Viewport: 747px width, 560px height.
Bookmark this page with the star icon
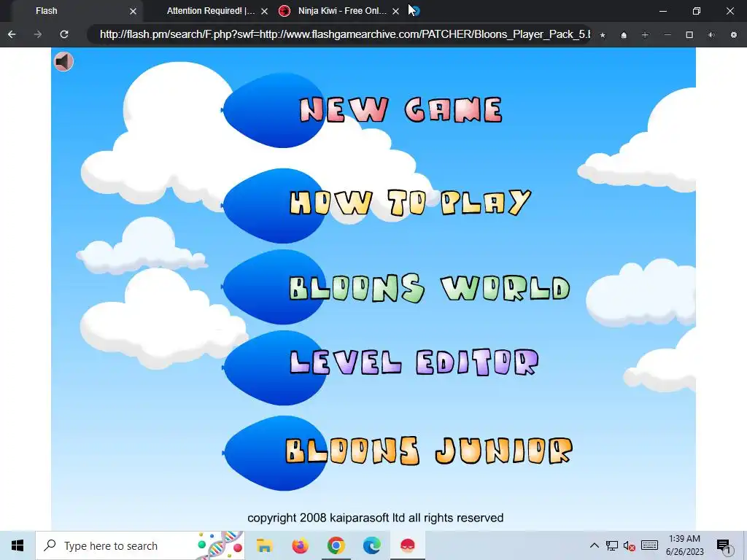[x=603, y=35]
